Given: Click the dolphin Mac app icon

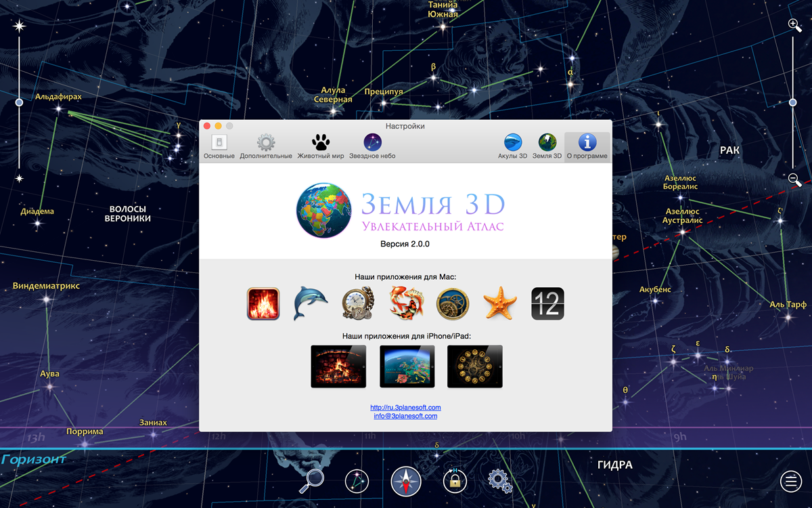Looking at the screenshot, I should tap(311, 304).
